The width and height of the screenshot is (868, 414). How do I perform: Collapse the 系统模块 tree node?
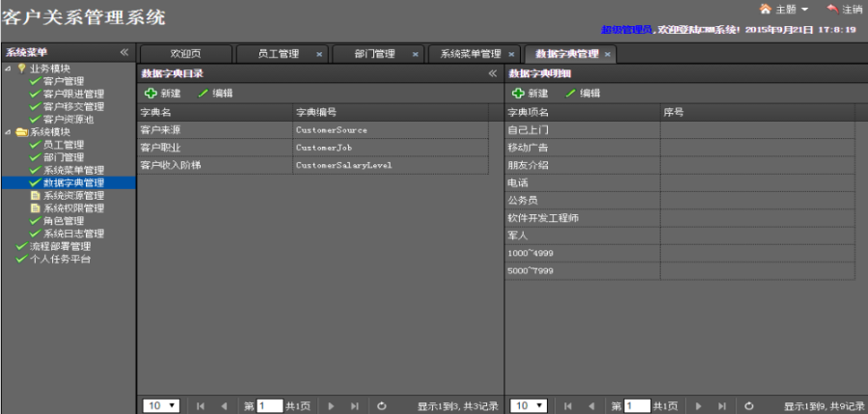8,132
